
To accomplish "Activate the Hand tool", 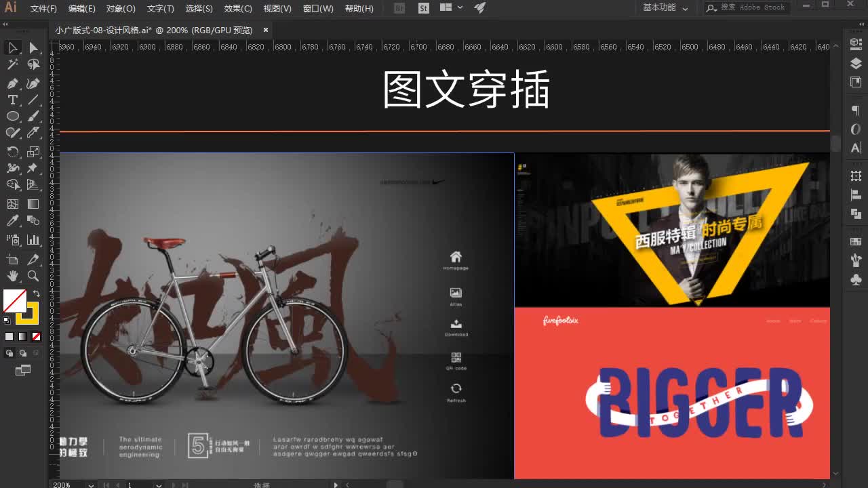I will coord(12,276).
